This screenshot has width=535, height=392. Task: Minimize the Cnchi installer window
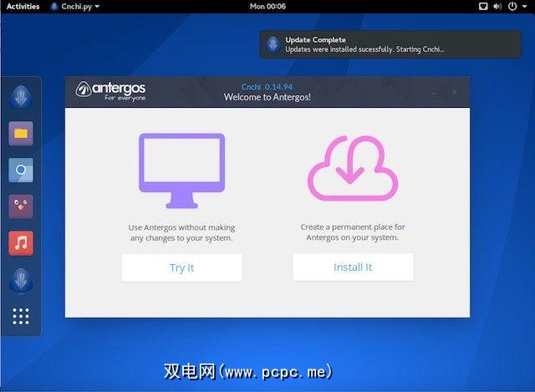434,92
